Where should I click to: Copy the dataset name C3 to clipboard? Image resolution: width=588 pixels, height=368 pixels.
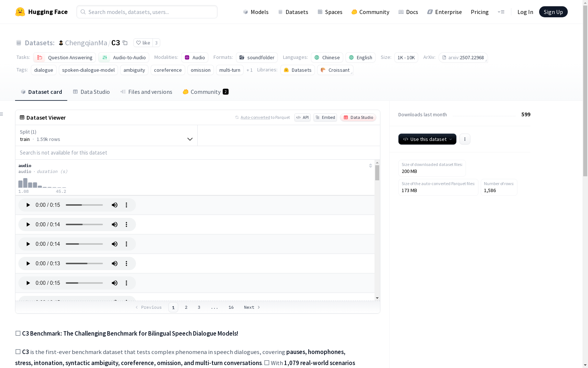point(125,43)
